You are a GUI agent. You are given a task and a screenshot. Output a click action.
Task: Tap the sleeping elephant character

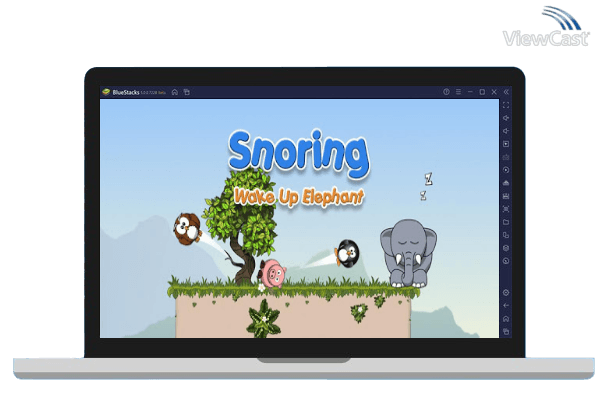coord(408,253)
